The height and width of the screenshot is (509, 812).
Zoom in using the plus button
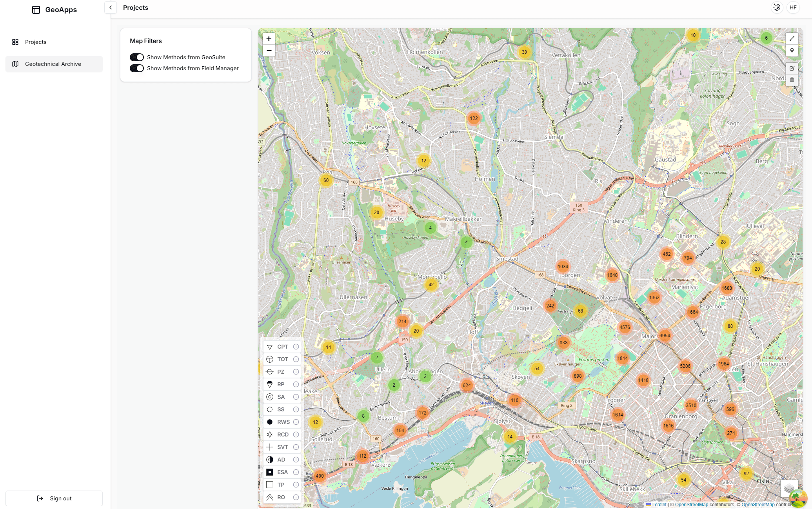click(x=269, y=38)
